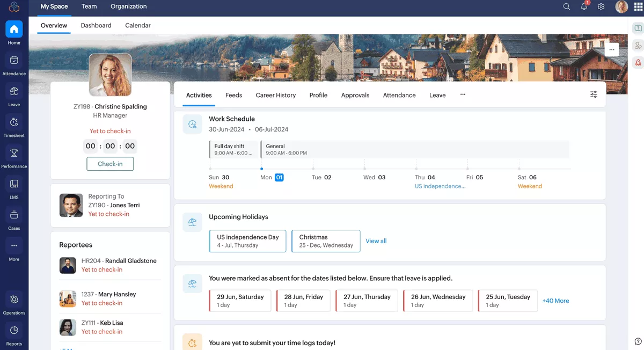Viewport: 644px width, 350px height.
Task: Open the Timesheet module
Action: click(x=13, y=125)
